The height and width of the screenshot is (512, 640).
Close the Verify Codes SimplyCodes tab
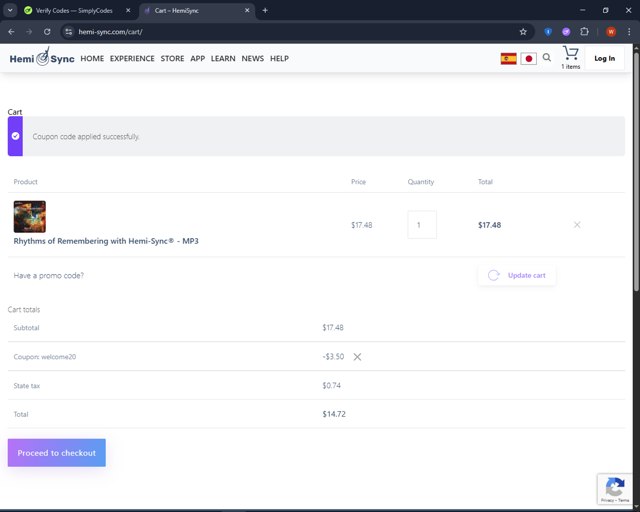pyautogui.click(x=128, y=10)
